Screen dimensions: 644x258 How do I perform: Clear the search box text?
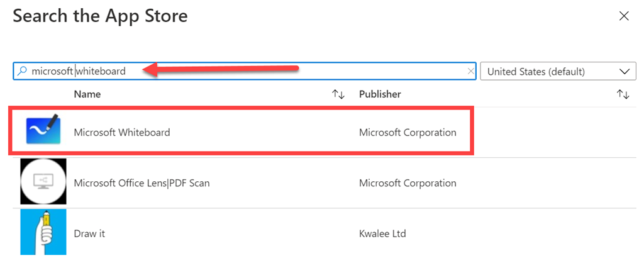(x=470, y=71)
